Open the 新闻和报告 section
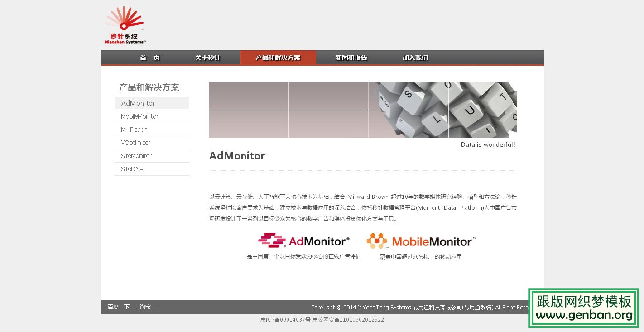The height and width of the screenshot is (332, 644). 351,58
